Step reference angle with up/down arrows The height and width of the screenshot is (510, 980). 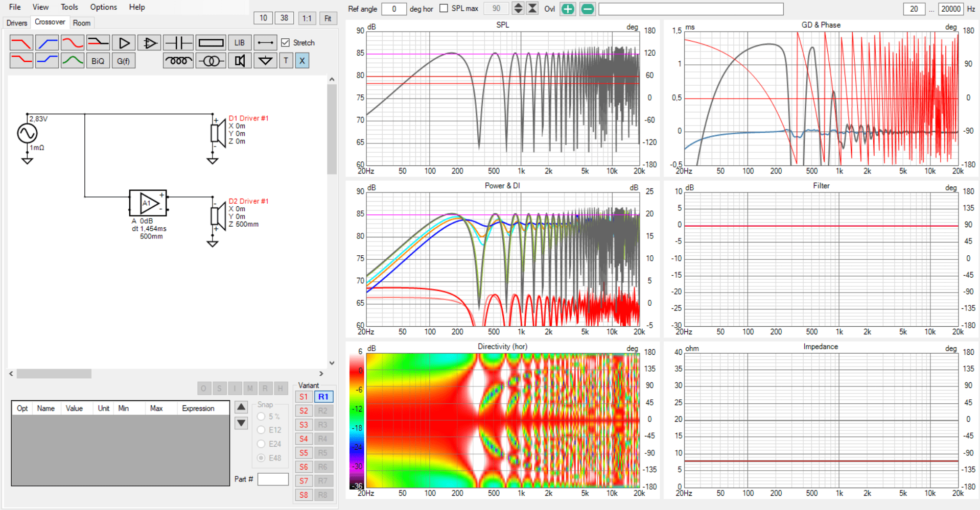tap(518, 9)
